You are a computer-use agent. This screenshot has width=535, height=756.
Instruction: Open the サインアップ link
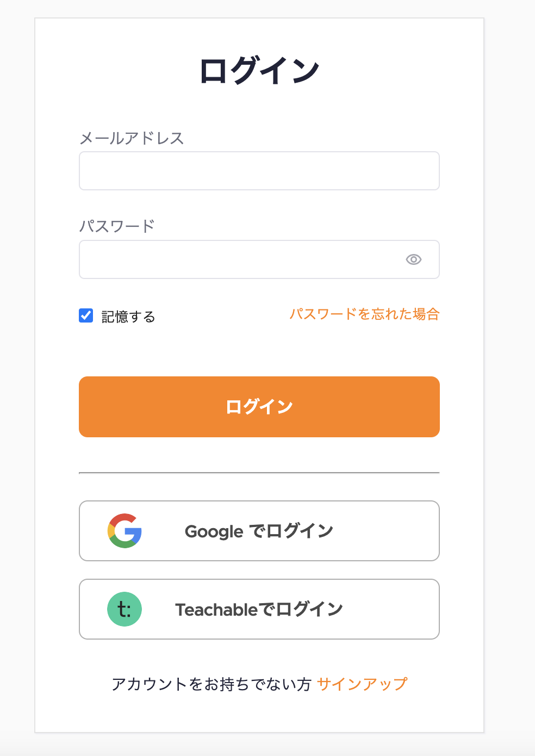[x=362, y=684]
